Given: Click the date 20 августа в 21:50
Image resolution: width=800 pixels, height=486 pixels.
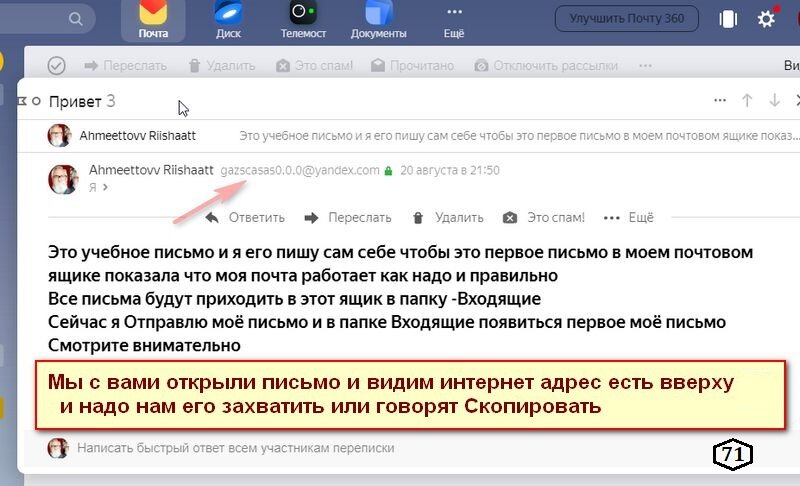Looking at the screenshot, I should (x=449, y=170).
